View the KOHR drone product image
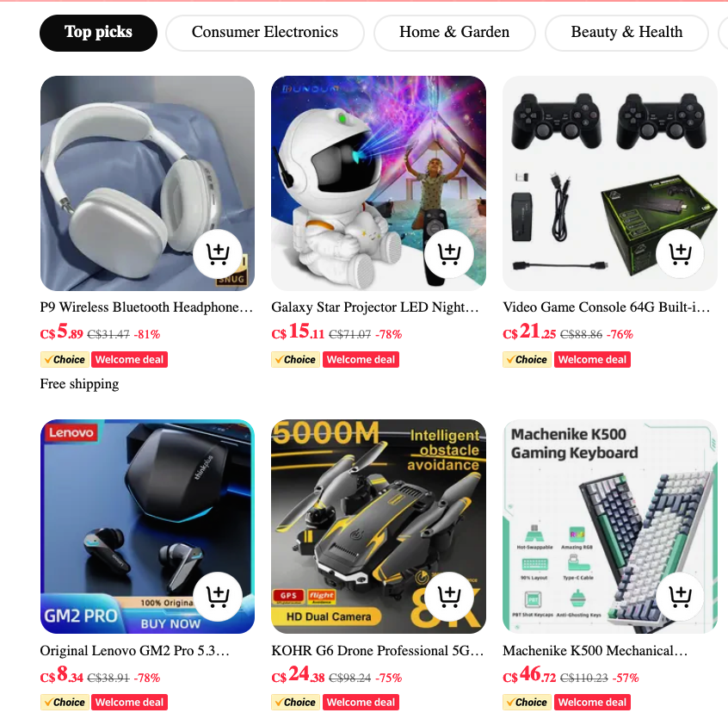 tap(379, 526)
